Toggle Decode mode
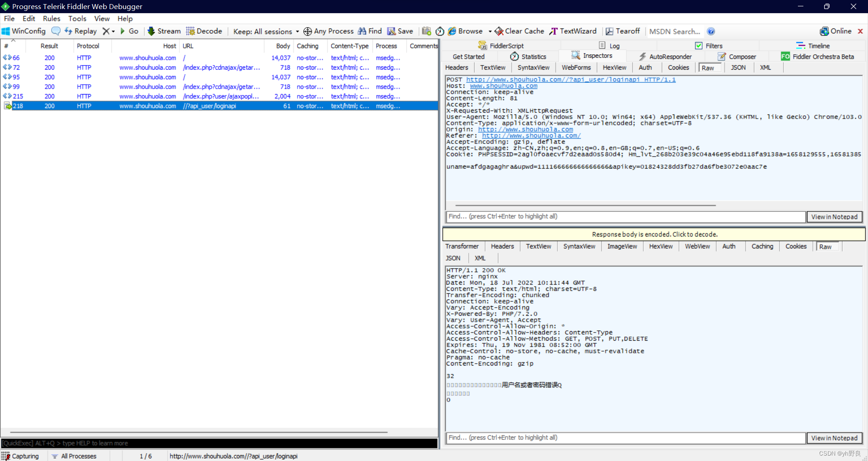 coord(204,31)
